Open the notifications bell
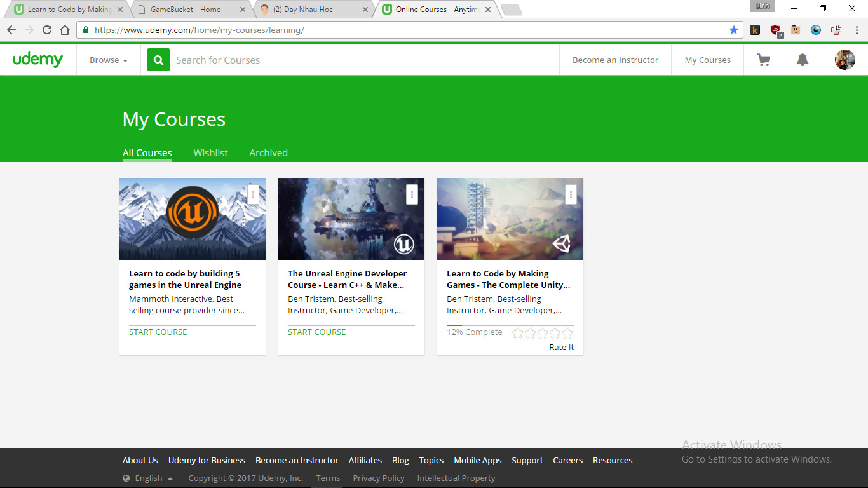The width and height of the screenshot is (868, 488). tap(803, 60)
